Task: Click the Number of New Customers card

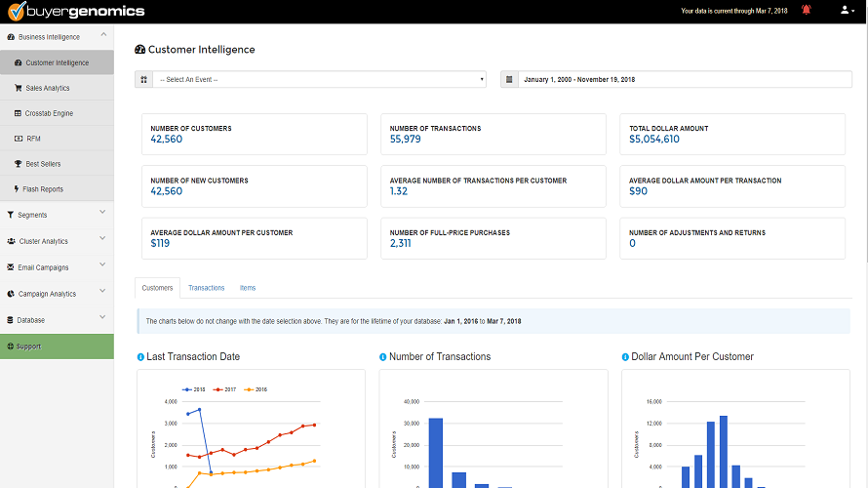Action: [255, 186]
